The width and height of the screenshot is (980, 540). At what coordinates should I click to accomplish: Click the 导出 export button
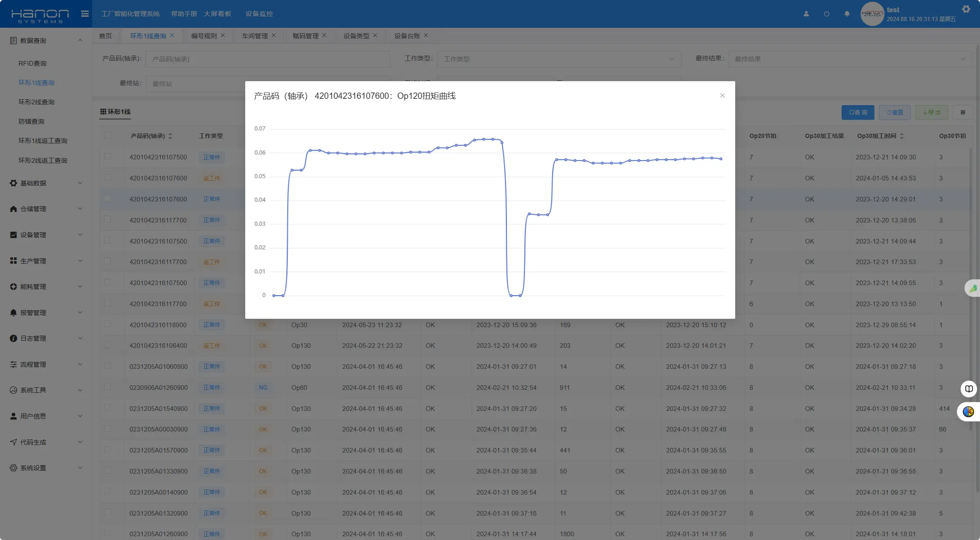pos(931,112)
